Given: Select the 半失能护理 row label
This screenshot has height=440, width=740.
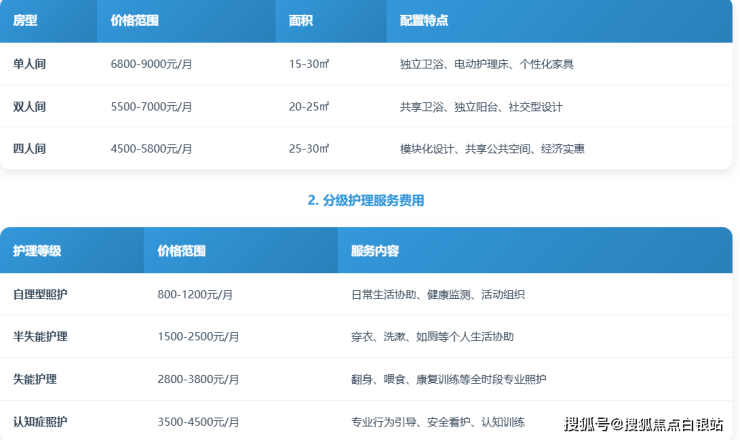Looking at the screenshot, I should 40,337.
